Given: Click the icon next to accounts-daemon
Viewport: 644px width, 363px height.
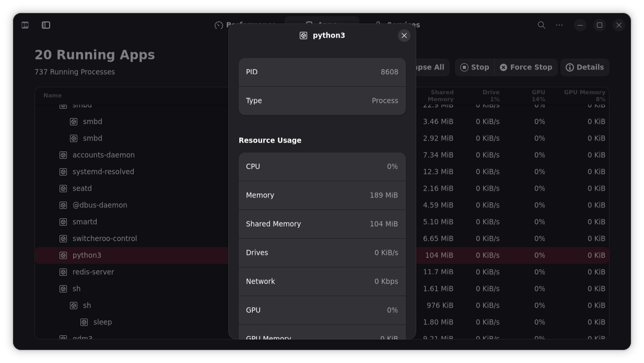Looking at the screenshot, I should tap(63, 155).
